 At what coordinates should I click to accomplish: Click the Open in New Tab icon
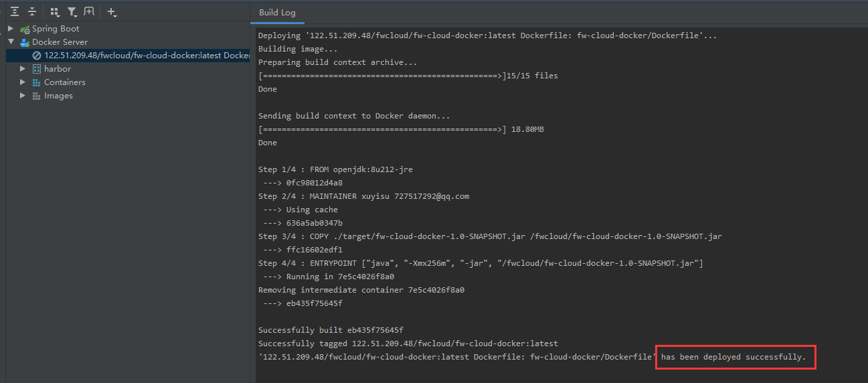point(89,12)
